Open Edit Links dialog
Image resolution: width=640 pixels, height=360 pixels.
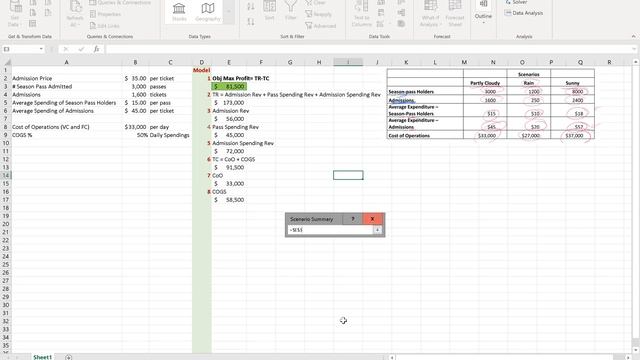tap(104, 26)
